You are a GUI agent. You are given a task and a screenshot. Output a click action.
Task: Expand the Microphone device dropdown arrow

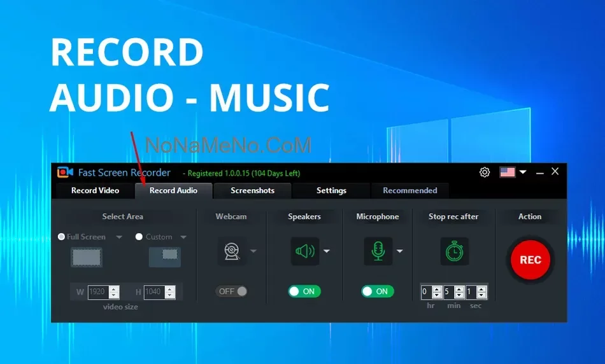(x=400, y=251)
